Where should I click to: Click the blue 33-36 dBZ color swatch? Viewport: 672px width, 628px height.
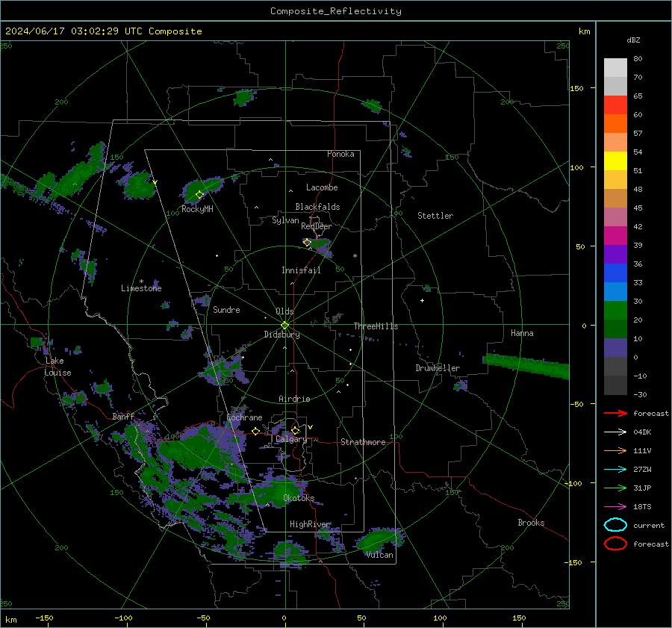coord(615,273)
